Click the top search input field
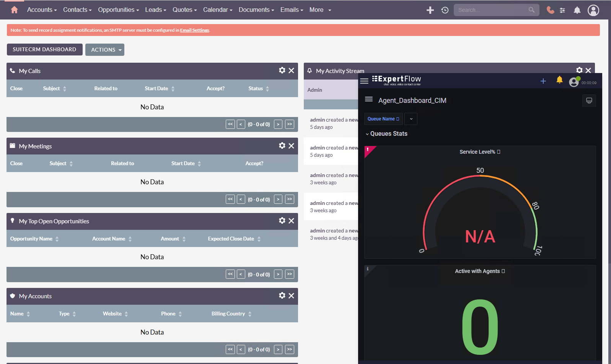The width and height of the screenshot is (611, 364). coord(492,10)
